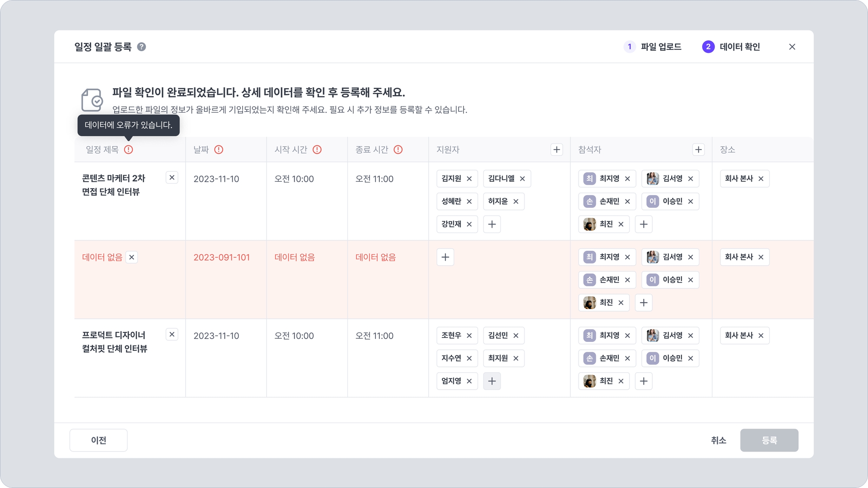Click the 데이터 없음 start time cell
Image resolution: width=868 pixels, height=488 pixels.
(295, 257)
